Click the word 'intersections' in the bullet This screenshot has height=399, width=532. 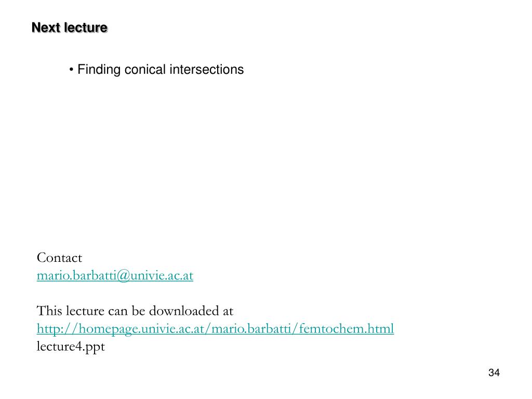click(207, 69)
